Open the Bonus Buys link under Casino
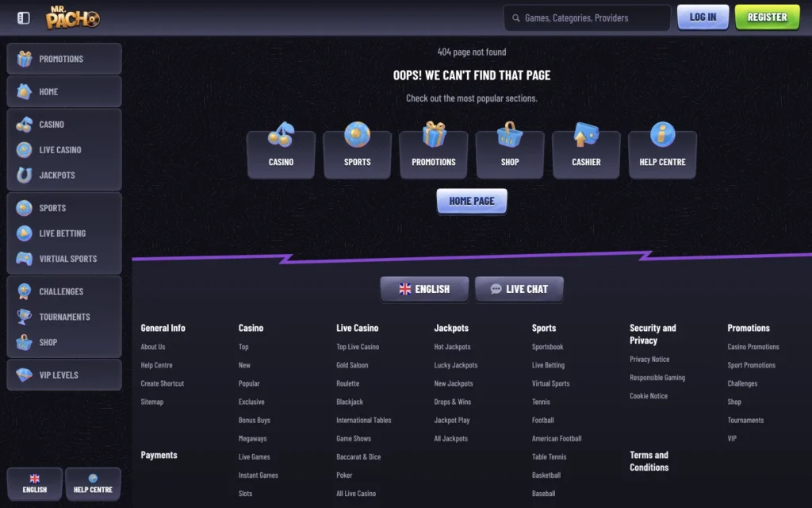 [255, 421]
